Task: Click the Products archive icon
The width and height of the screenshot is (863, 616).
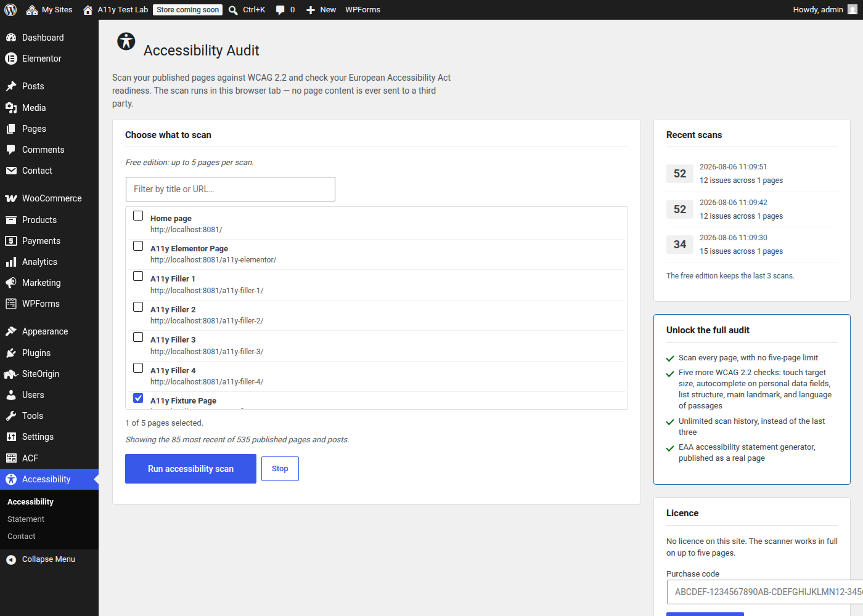Action: point(11,220)
